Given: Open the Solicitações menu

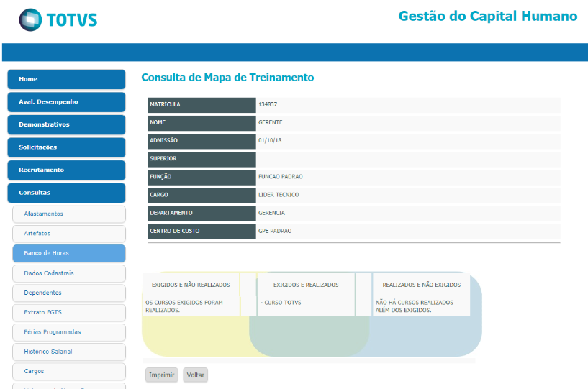Looking at the screenshot, I should click(66, 147).
